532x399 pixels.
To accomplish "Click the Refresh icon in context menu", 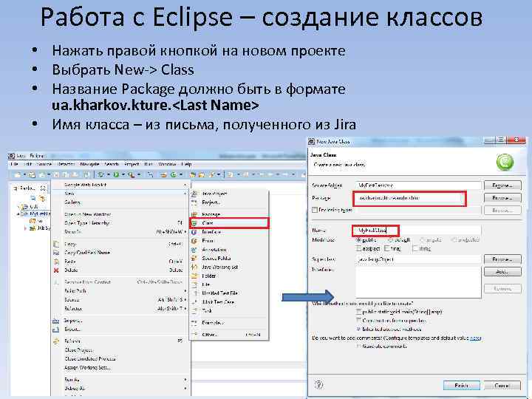I will [x=56, y=341].
